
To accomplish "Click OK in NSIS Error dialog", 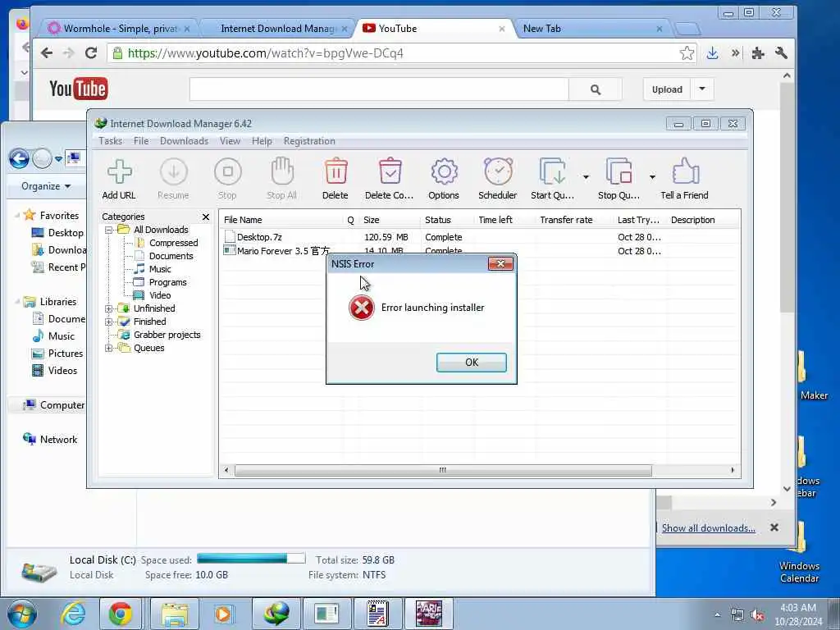I will [x=472, y=362].
